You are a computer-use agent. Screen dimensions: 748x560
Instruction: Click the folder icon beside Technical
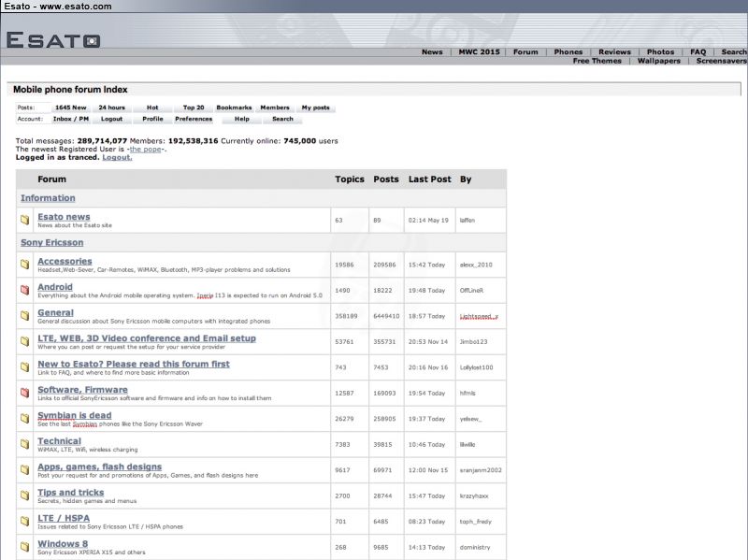25,444
